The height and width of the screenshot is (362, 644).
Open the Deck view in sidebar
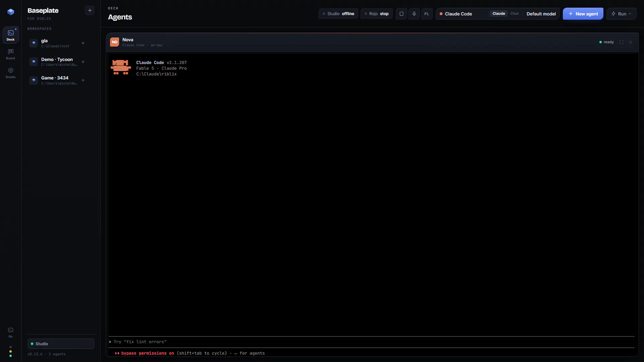(11, 35)
